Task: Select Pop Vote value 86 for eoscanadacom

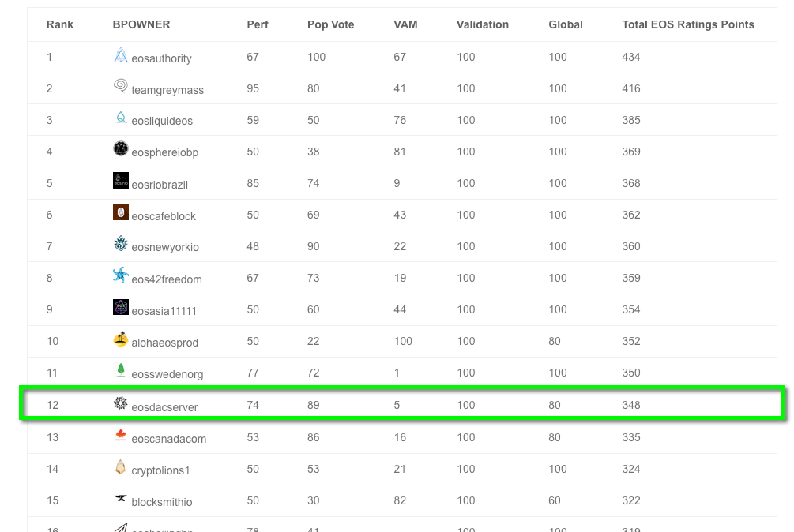Action: click(x=314, y=437)
